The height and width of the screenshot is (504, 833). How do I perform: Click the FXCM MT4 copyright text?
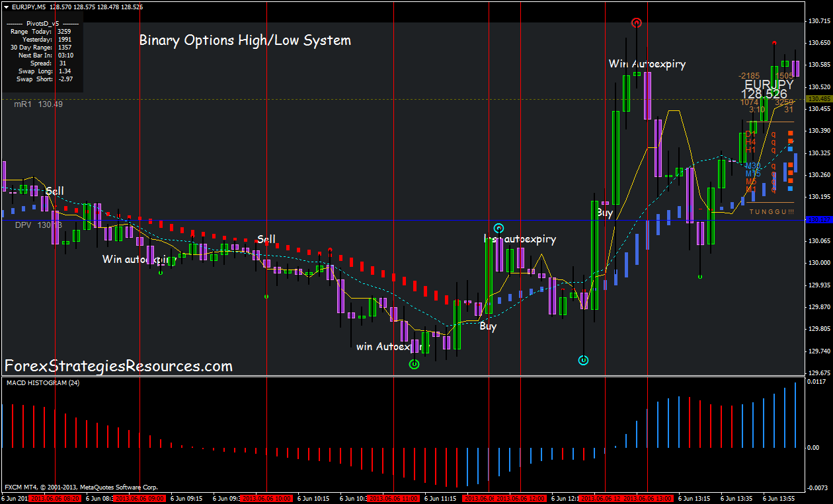point(81,487)
